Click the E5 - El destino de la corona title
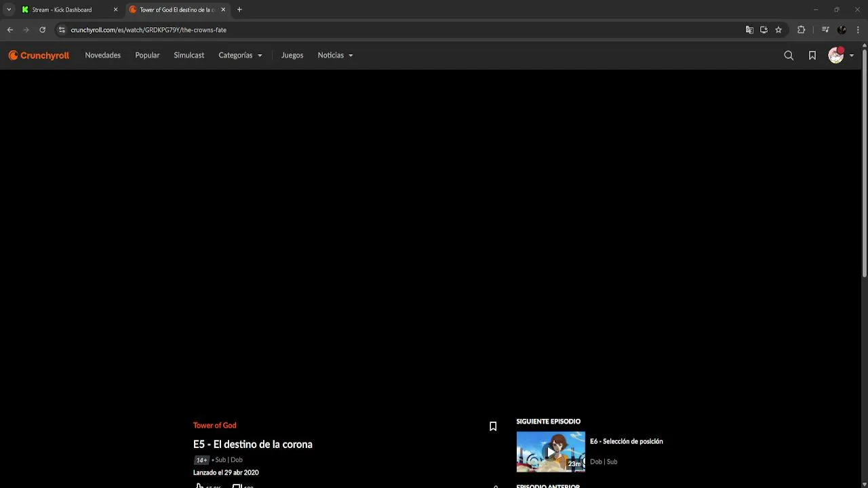This screenshot has width=868, height=488. click(x=253, y=445)
